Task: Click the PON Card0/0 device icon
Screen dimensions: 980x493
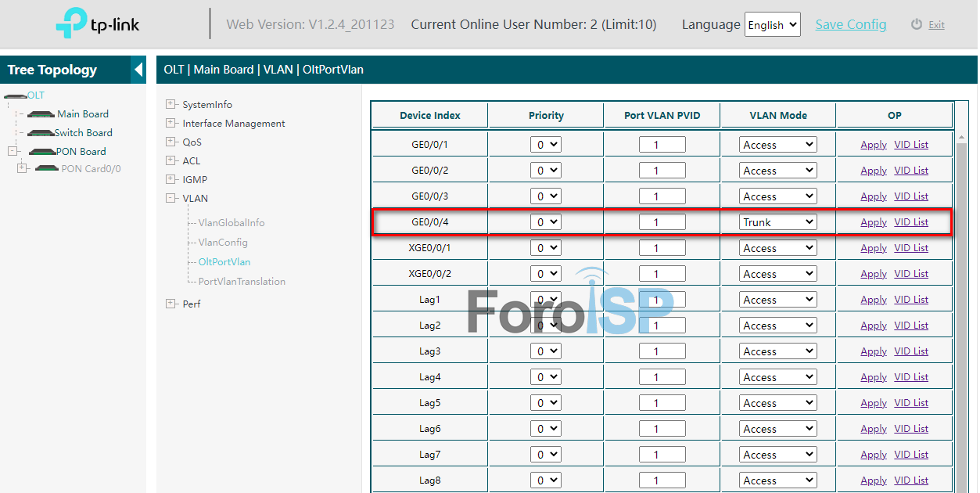Action: [x=47, y=168]
